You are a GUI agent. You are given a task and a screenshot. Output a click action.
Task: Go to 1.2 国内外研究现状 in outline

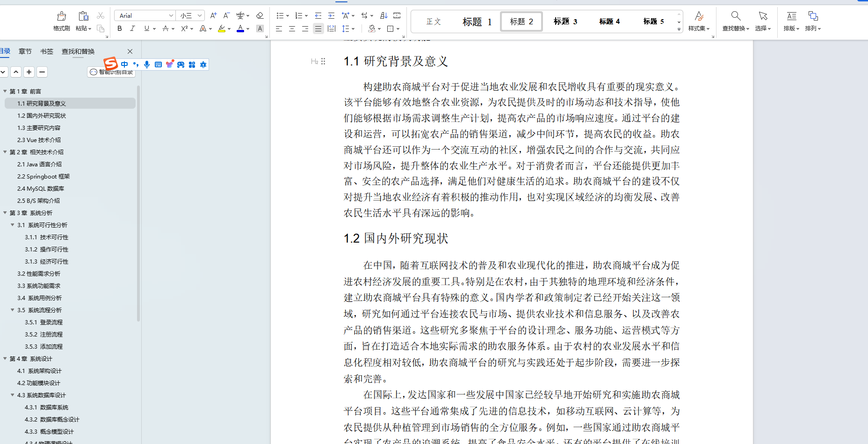pos(42,115)
